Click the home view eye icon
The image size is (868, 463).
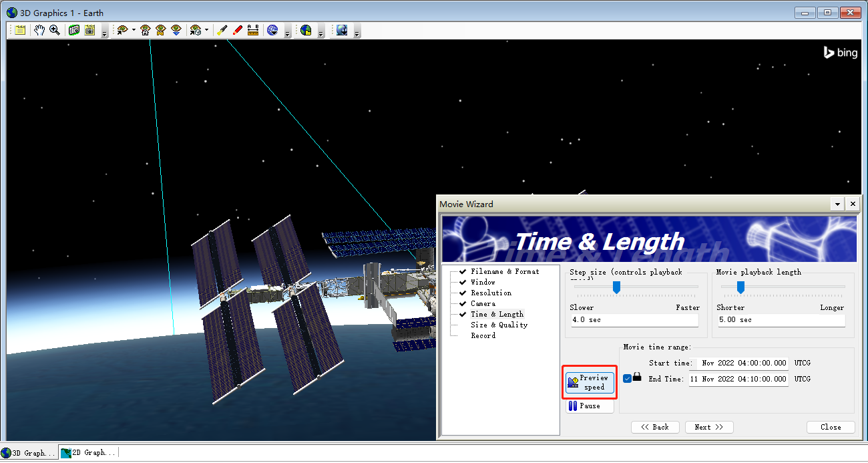click(145, 30)
